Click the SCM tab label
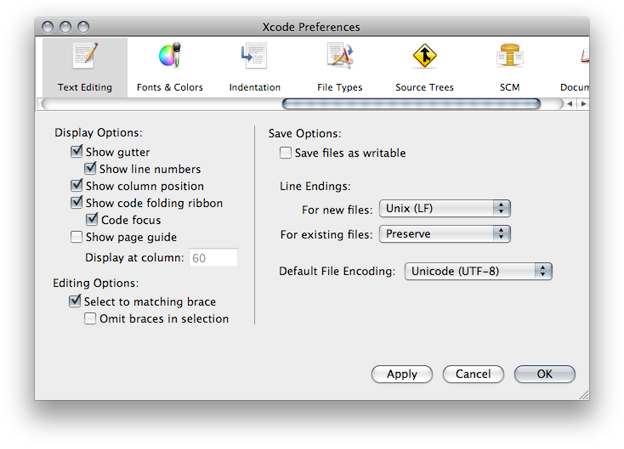This screenshot has width=624, height=449. (510, 87)
